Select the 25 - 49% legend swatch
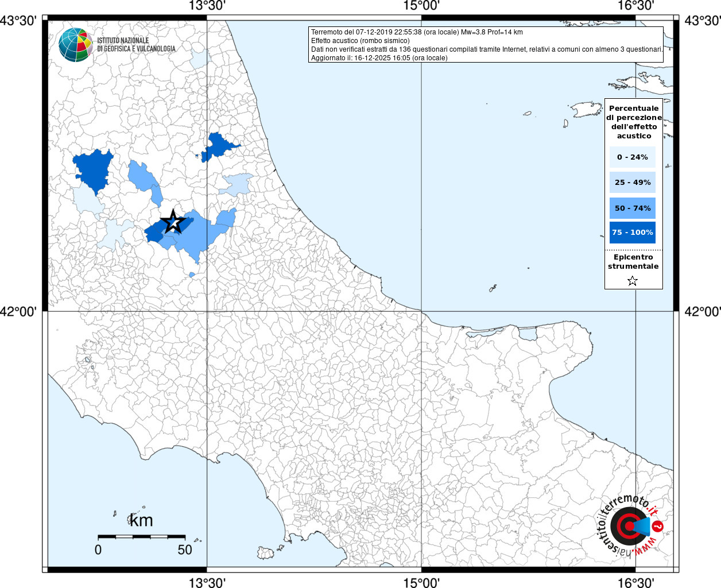Viewport: 721px width, 588px height. tap(633, 182)
